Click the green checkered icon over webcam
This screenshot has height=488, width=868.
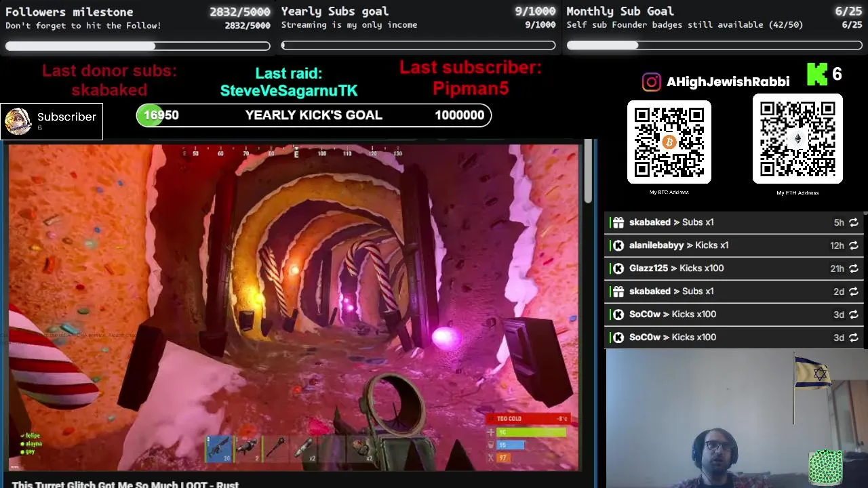tap(825, 468)
